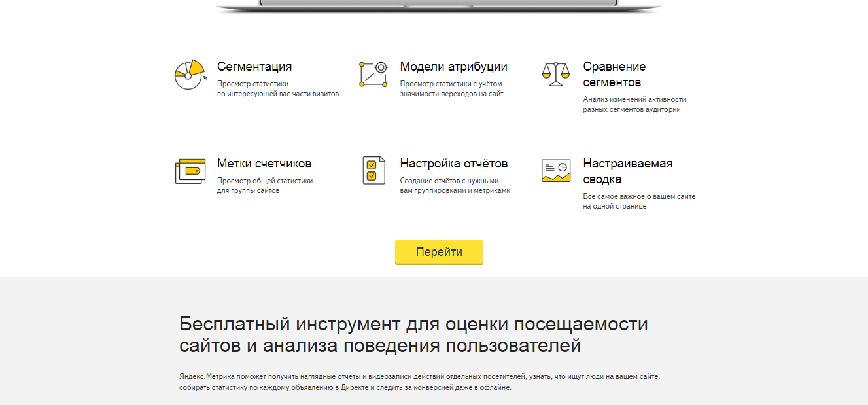Viewport: 868px width, 405px height.
Task: Click the Метки счетчиков tag icon
Action: point(190,171)
